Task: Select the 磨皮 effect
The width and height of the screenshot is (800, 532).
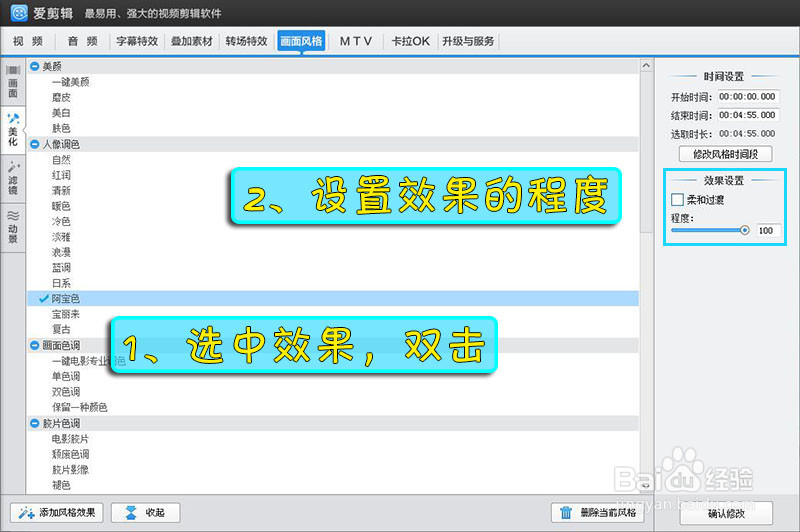Action: [x=61, y=97]
